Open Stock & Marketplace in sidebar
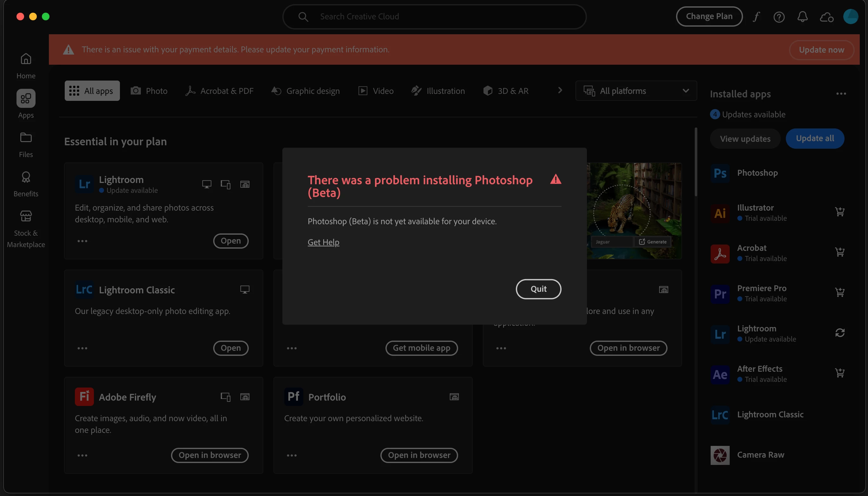 [x=26, y=229]
